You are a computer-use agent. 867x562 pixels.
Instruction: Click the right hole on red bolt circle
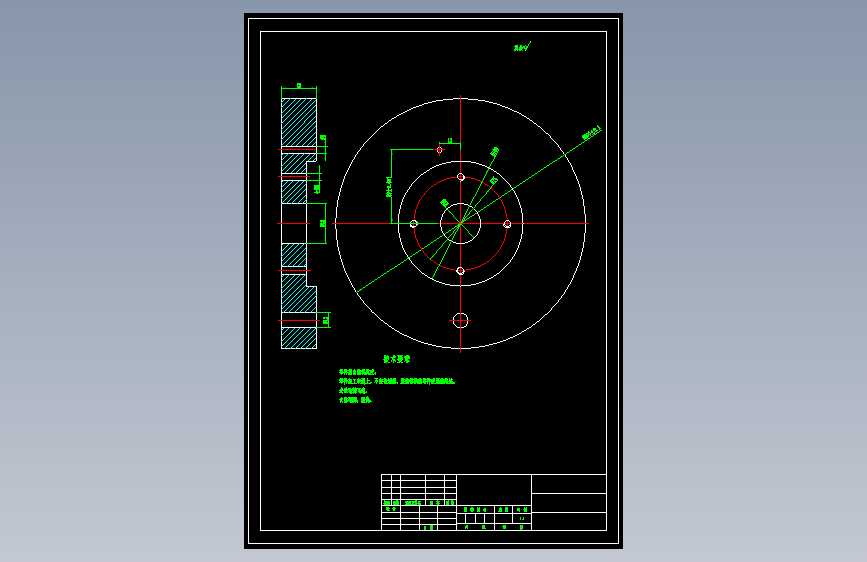click(x=507, y=224)
